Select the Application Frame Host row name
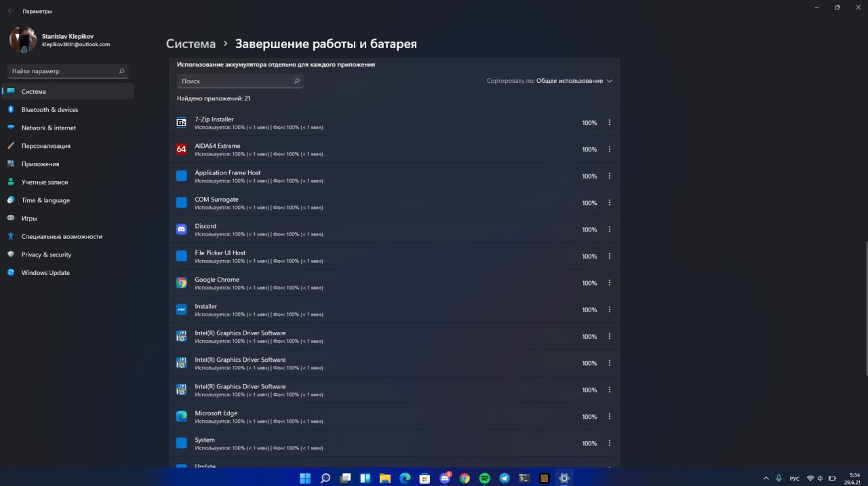Image resolution: width=868 pixels, height=486 pixels. tap(227, 172)
